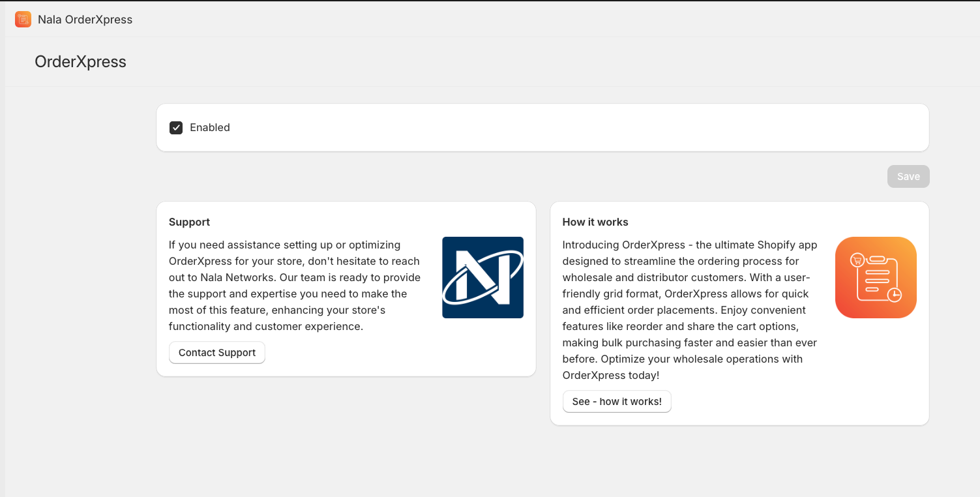Click the 'How it works' card heading
This screenshot has height=497, width=980.
[595, 222]
